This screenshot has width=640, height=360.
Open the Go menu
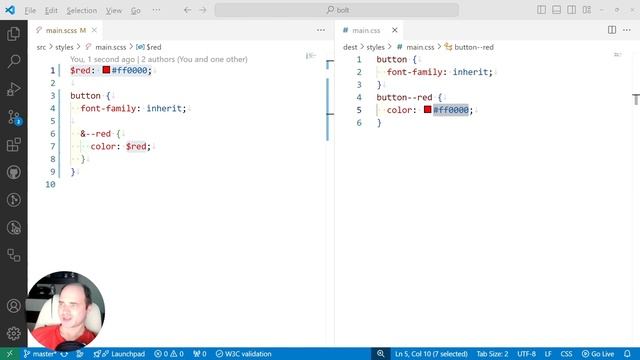[136, 11]
